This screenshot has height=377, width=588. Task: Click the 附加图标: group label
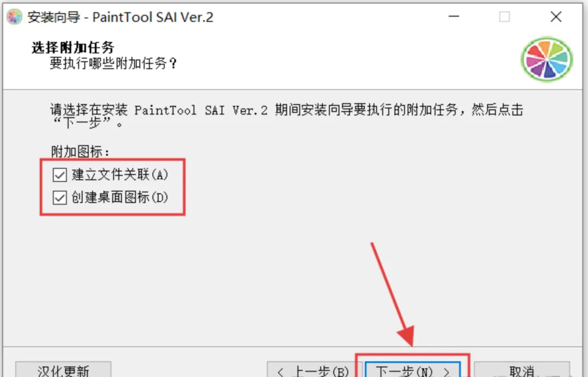[x=80, y=151]
